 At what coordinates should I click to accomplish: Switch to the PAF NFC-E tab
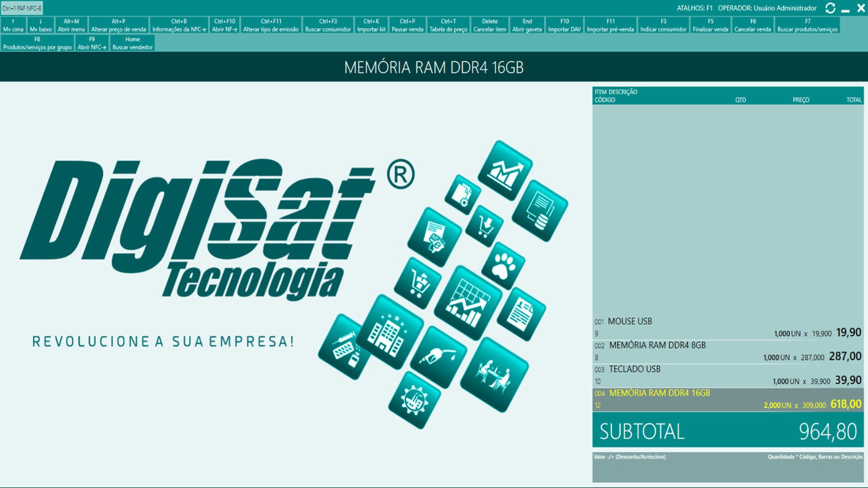point(22,8)
